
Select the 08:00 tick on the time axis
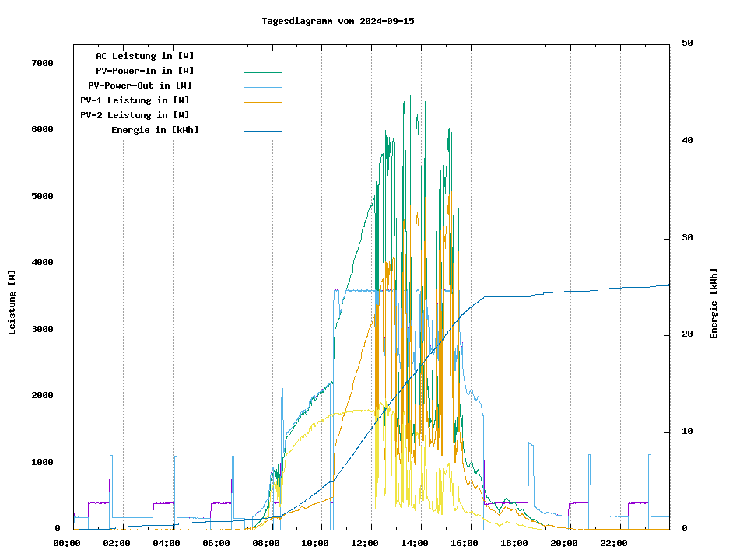coord(266,543)
